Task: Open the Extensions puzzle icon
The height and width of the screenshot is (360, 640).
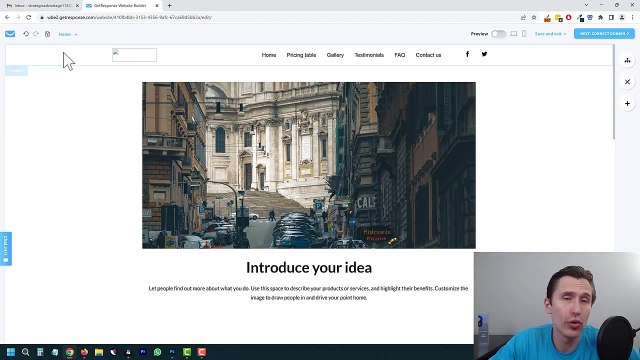Action: point(600,18)
